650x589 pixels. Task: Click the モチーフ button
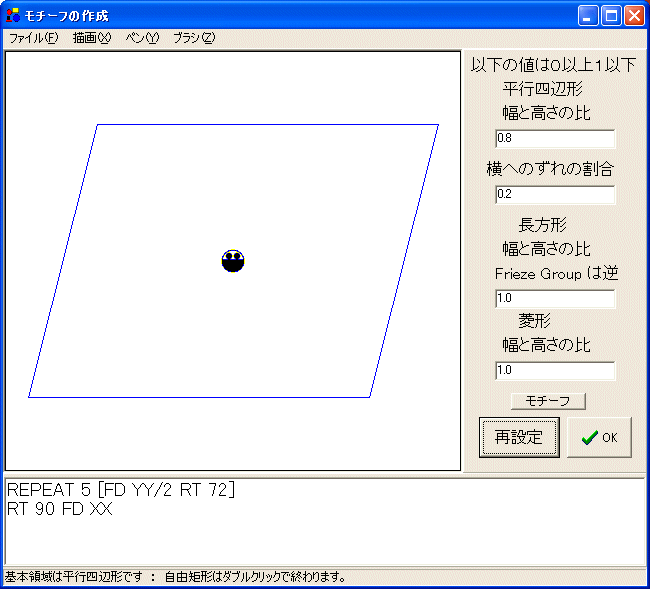coord(548,401)
